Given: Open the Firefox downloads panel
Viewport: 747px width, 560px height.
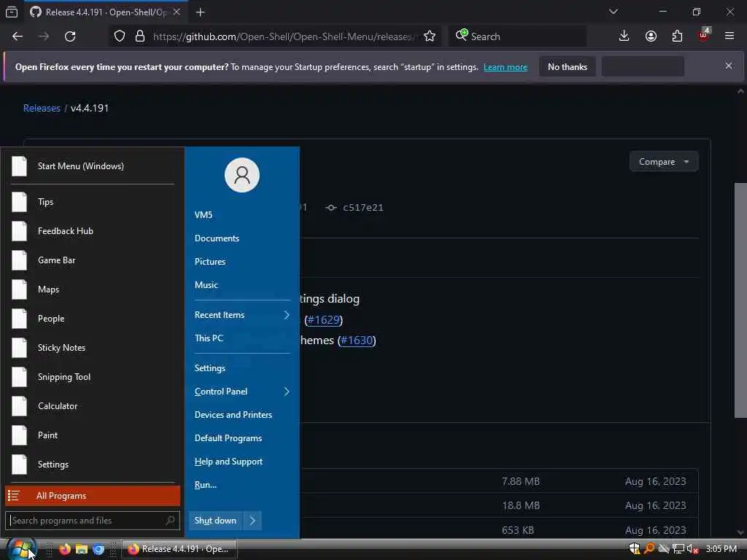Looking at the screenshot, I should [624, 36].
